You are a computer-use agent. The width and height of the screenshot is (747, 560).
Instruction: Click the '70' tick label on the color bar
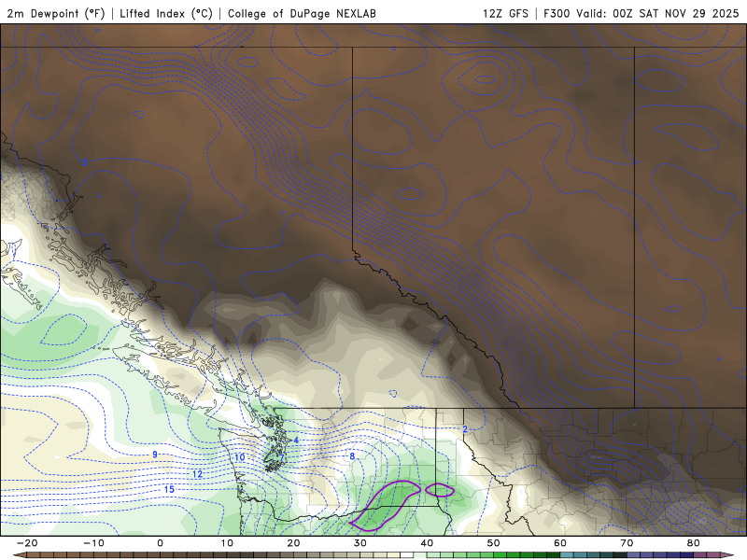[627, 543]
